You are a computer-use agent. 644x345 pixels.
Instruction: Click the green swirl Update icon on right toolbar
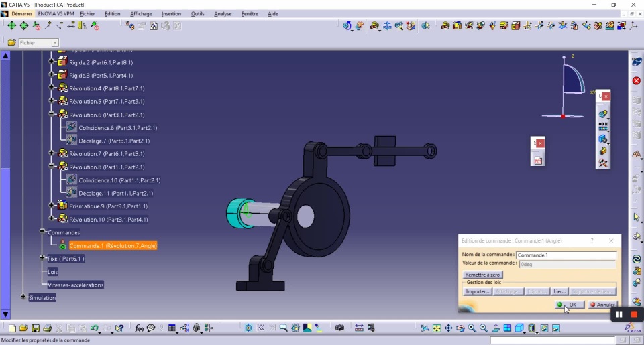[x=636, y=259]
